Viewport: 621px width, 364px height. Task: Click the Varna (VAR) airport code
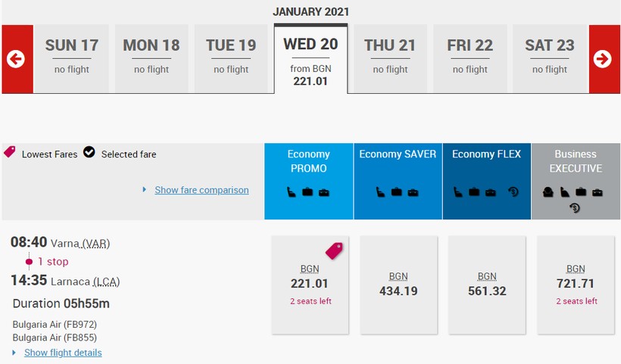point(95,244)
